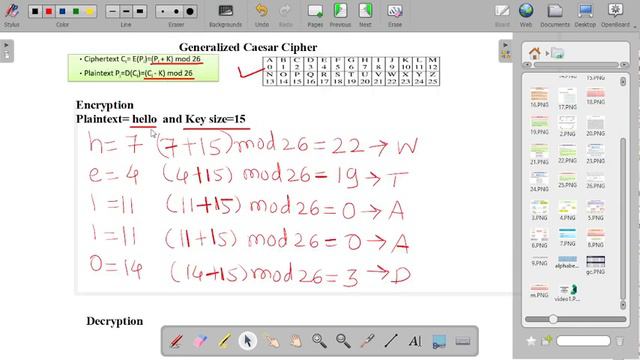Create new folder in library
Screen dimensions: 640x360
[547, 340]
